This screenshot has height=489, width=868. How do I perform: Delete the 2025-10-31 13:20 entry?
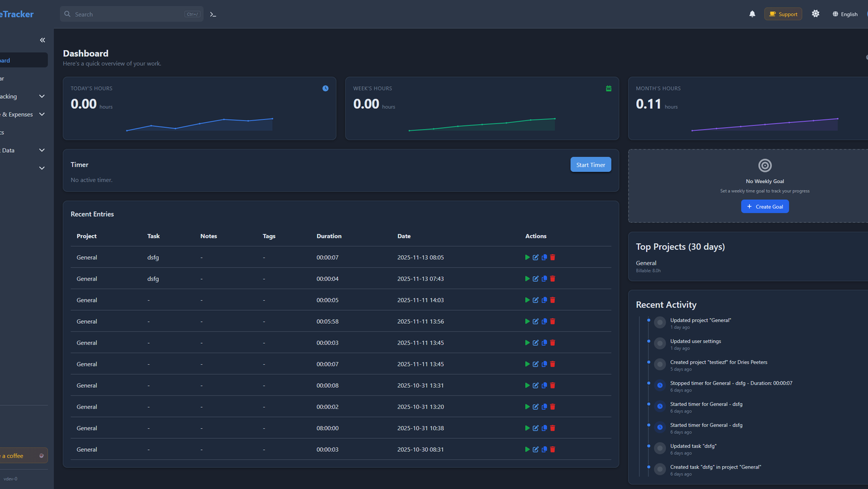tap(552, 406)
